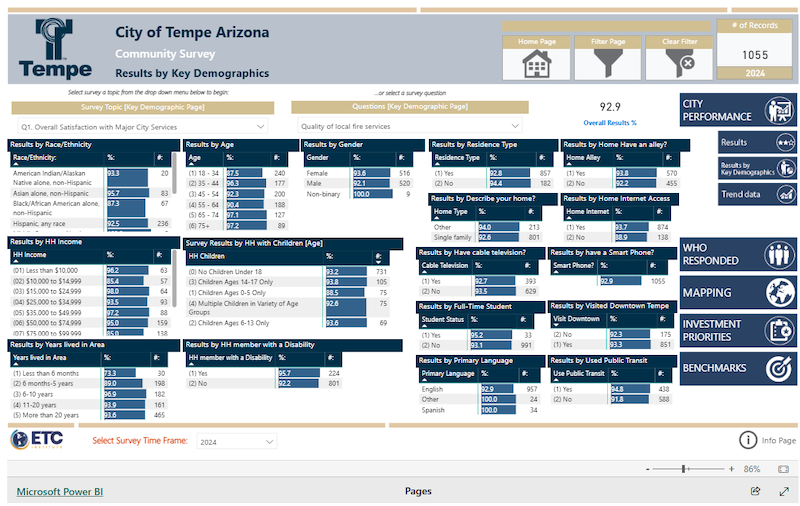The width and height of the screenshot is (800, 506).
Task: Click the share icon in bottom bar
Action: (x=756, y=491)
